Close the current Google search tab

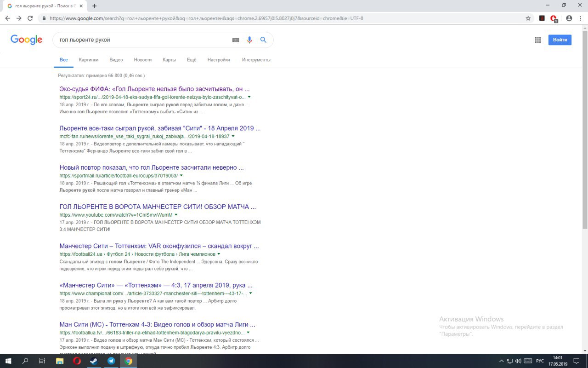(x=81, y=6)
